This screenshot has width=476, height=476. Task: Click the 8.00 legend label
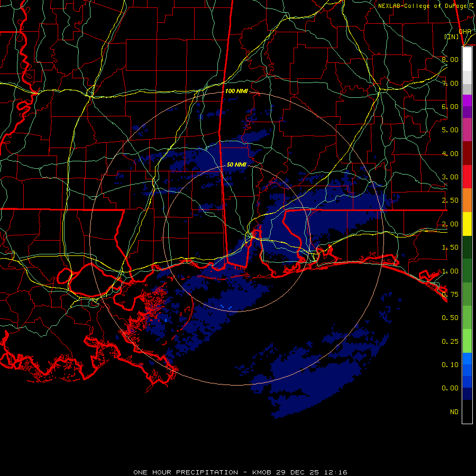click(450, 59)
